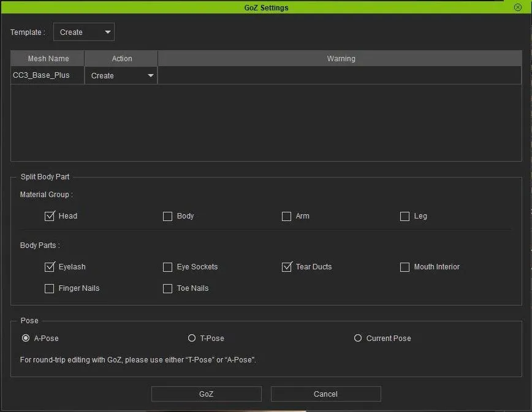532x412 pixels.
Task: Expand the Action dropdown for CC3_Base_Plus
Action: [121, 76]
